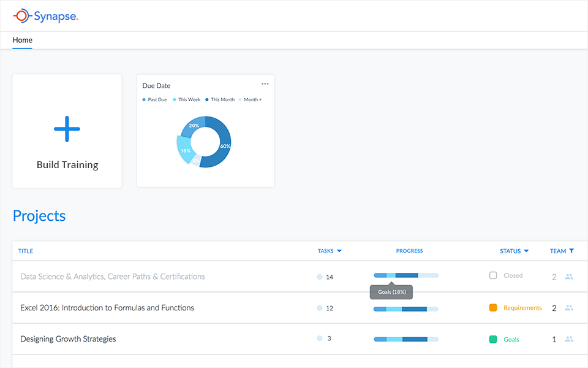Click the green Goals status swatch
This screenshot has width=588, height=368.
493,339
